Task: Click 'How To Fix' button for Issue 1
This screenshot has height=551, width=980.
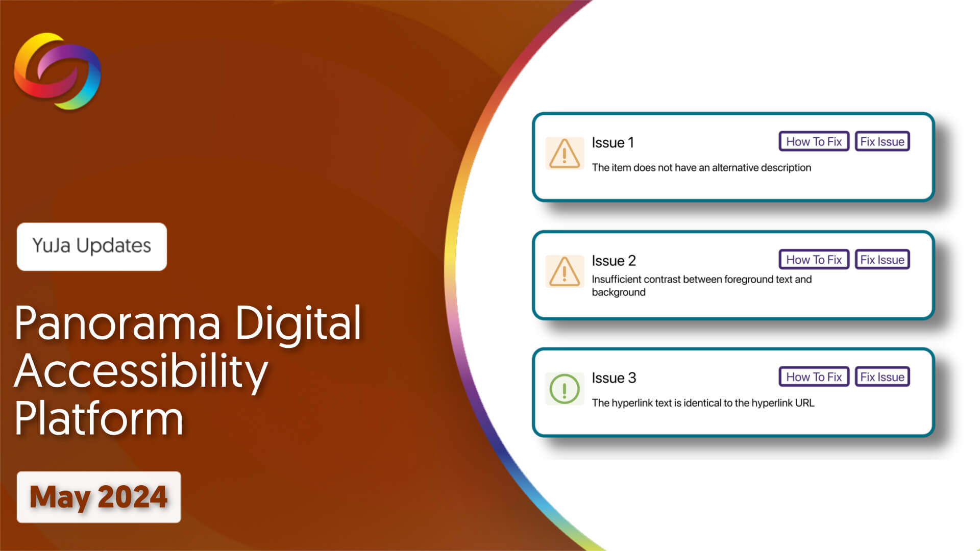Action: coord(815,142)
